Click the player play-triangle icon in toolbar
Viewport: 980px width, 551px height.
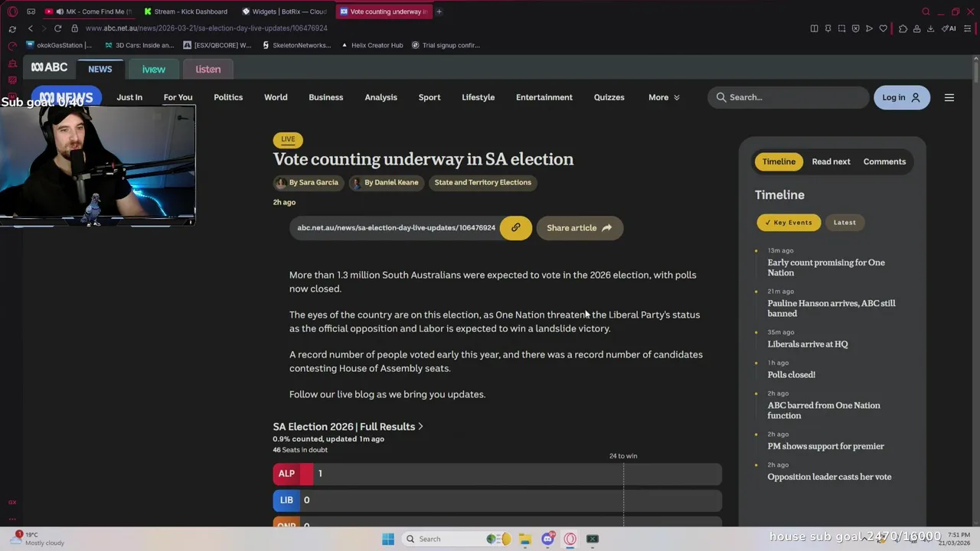869,28
